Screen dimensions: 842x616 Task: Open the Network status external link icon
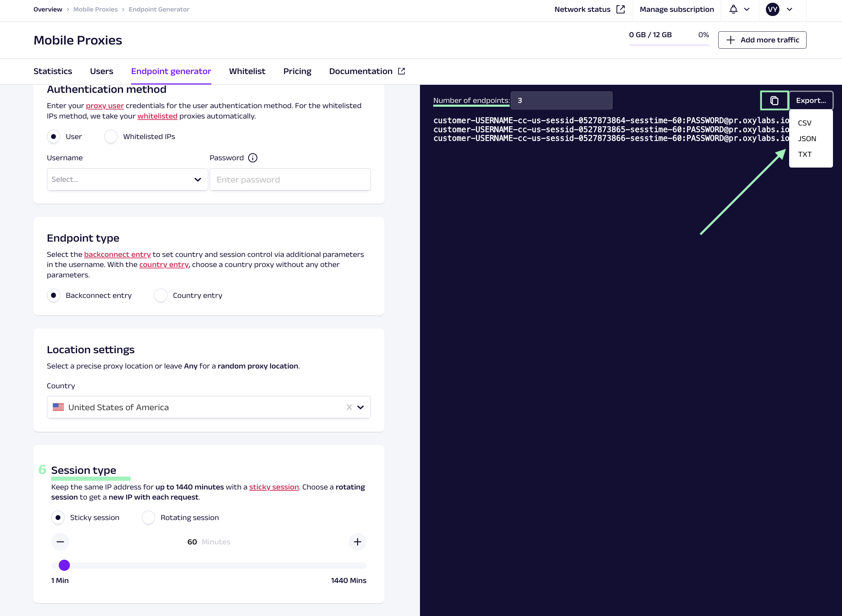coord(621,9)
